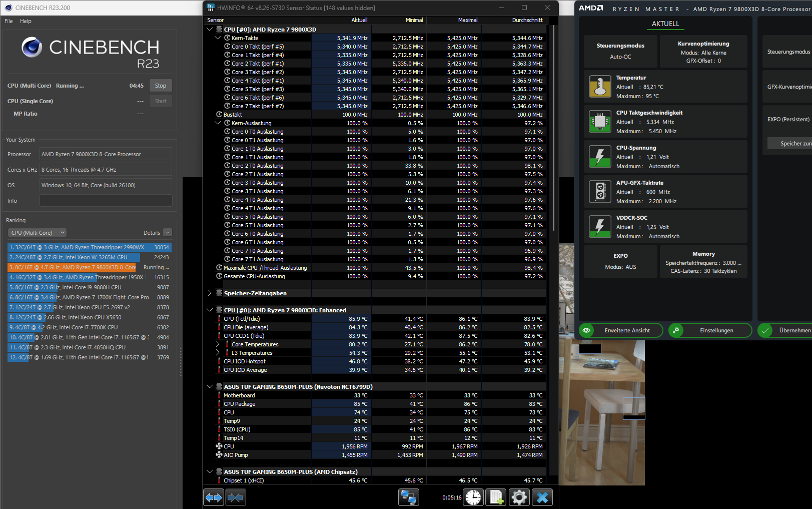Click the Maximal column header in HWiNFO
Screen dimensions: 812x509
(x=454, y=20)
